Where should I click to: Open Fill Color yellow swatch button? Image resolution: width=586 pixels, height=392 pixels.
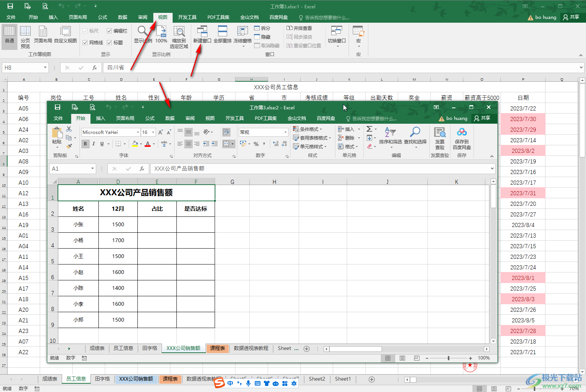(135, 144)
